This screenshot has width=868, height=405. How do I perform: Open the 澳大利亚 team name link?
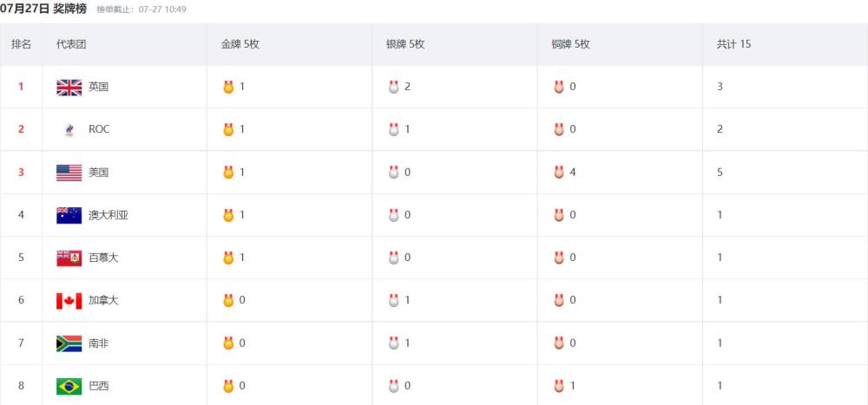tap(108, 215)
